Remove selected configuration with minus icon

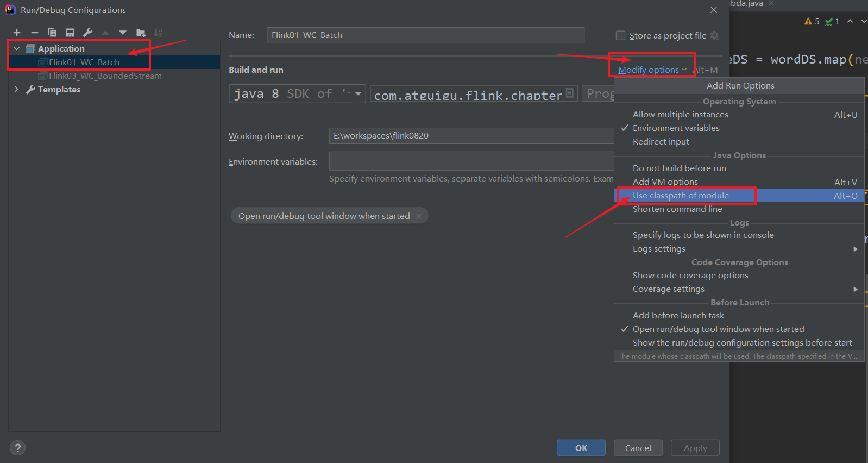(34, 33)
